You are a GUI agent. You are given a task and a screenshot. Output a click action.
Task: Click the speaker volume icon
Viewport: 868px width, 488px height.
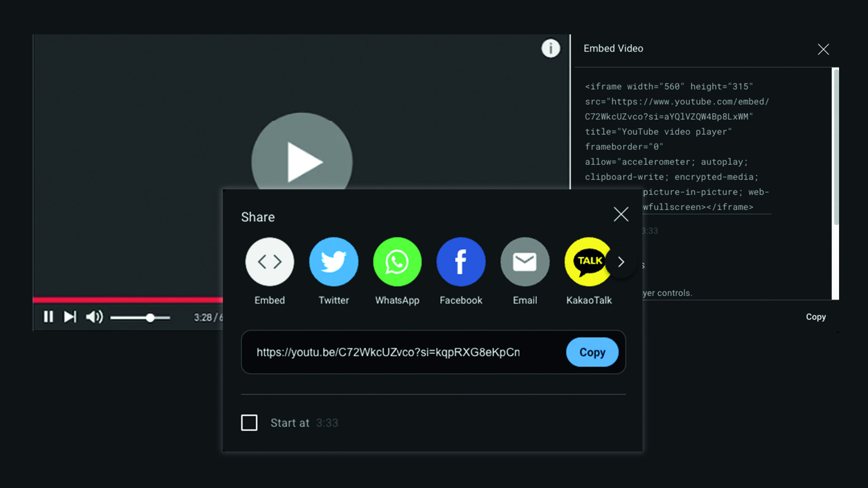(94, 317)
